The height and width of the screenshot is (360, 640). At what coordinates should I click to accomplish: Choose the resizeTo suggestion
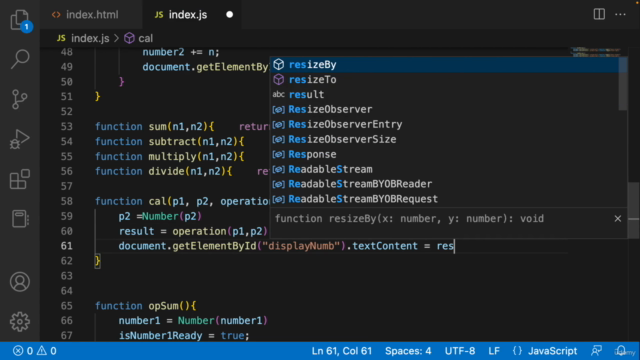[444, 80]
